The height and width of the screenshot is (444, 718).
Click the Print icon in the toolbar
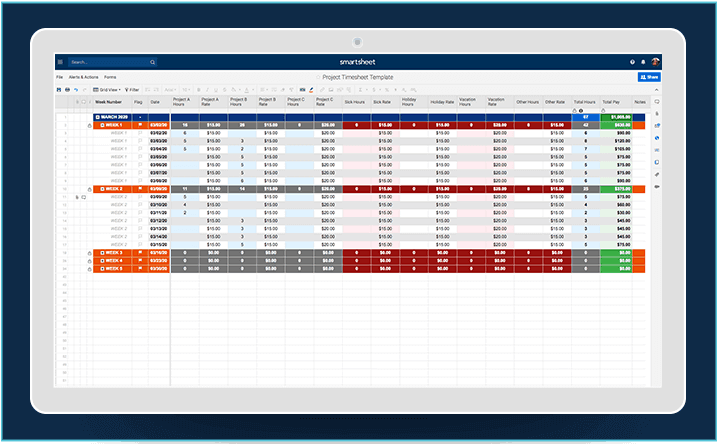point(66,89)
